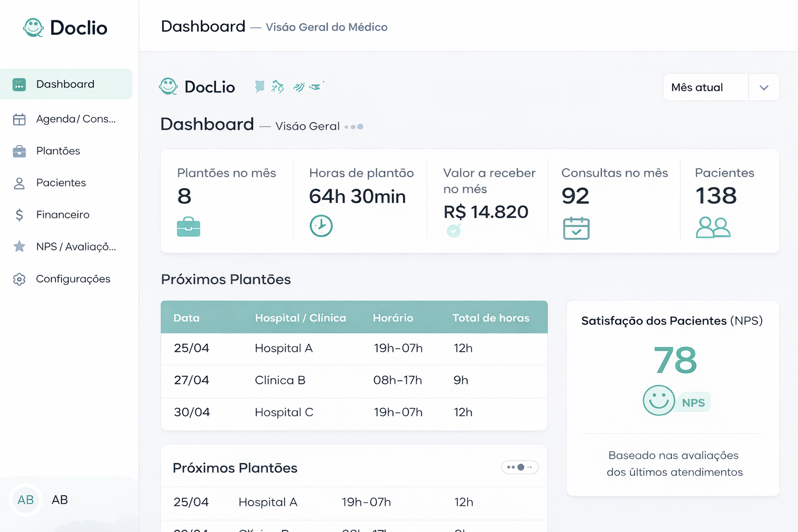
Task: Select Plantões in the sidebar menu
Action: (58, 151)
